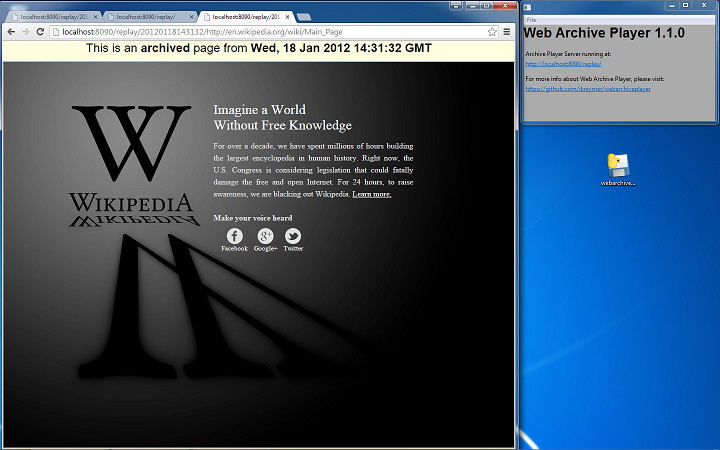The width and height of the screenshot is (720, 450).
Task: Follow the Learn more link
Action: 372,194
